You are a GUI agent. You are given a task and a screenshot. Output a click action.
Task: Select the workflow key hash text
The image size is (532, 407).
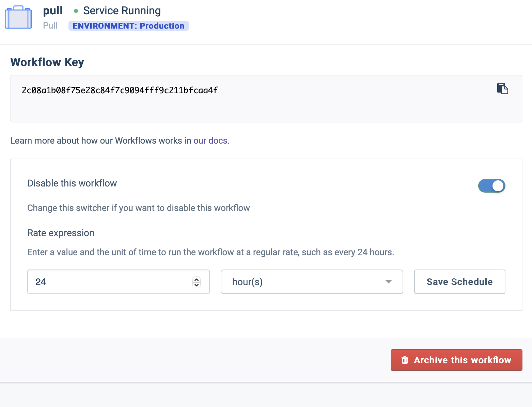coord(120,90)
